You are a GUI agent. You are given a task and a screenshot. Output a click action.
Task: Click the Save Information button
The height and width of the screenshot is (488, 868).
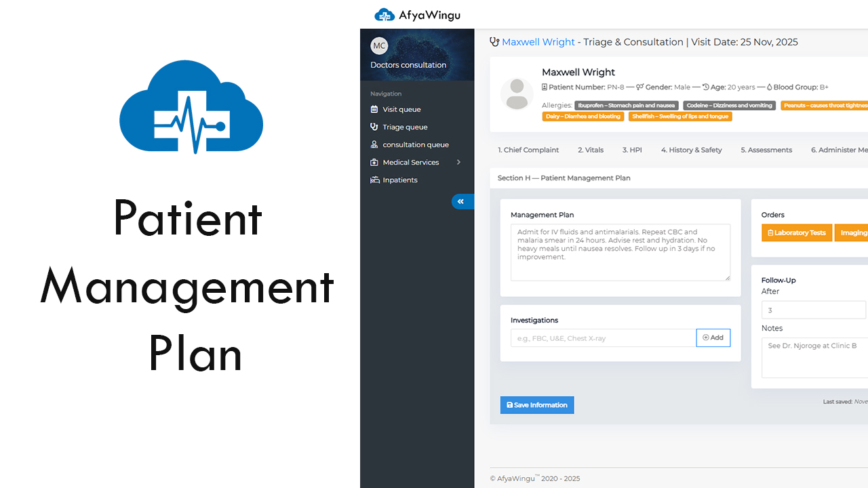(x=536, y=405)
